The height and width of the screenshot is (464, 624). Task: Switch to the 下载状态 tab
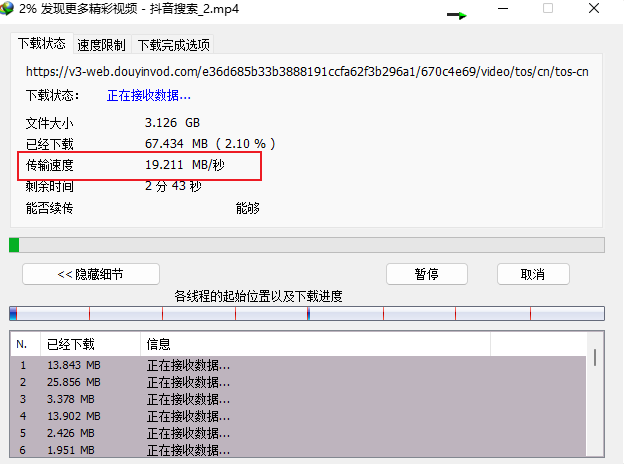pos(41,43)
